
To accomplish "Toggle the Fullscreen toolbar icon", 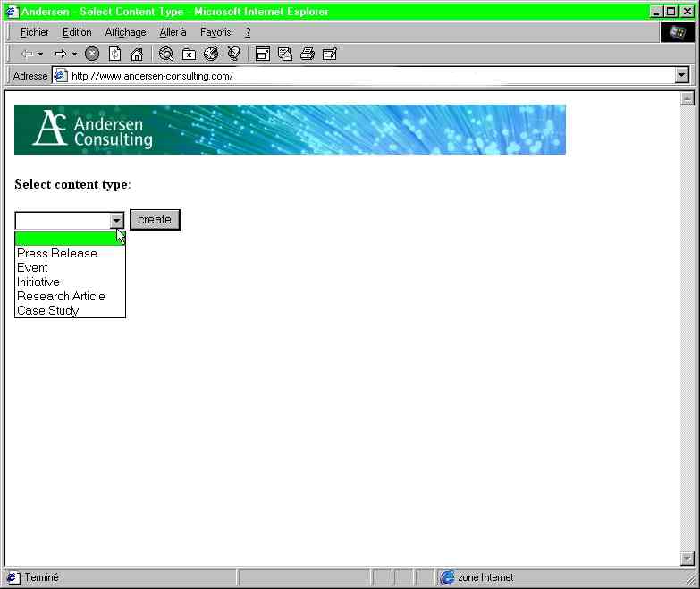I will coord(263,54).
